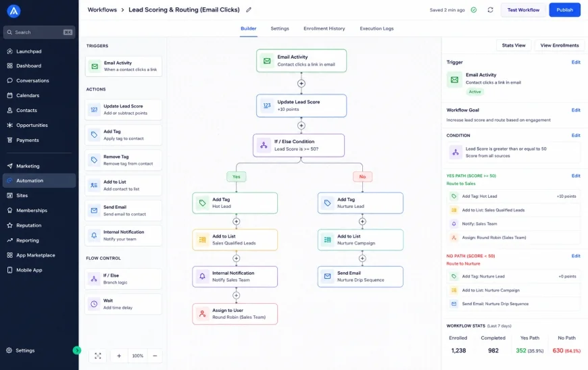Click the Test Workflow button
This screenshot has height=370, width=588.
coord(523,9)
